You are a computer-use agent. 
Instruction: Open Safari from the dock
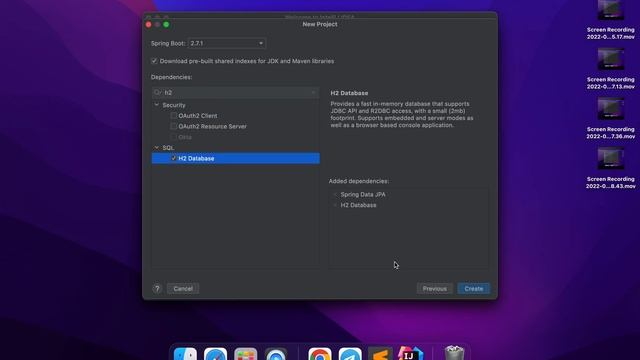click(x=216, y=353)
